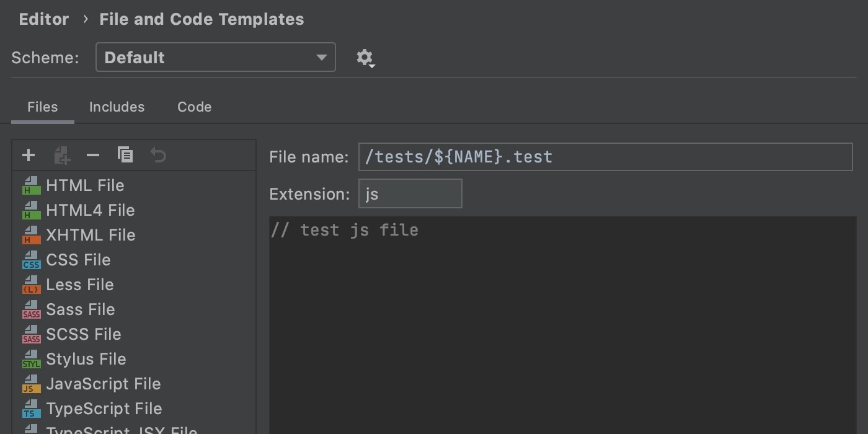Open the Code tab

(x=194, y=107)
